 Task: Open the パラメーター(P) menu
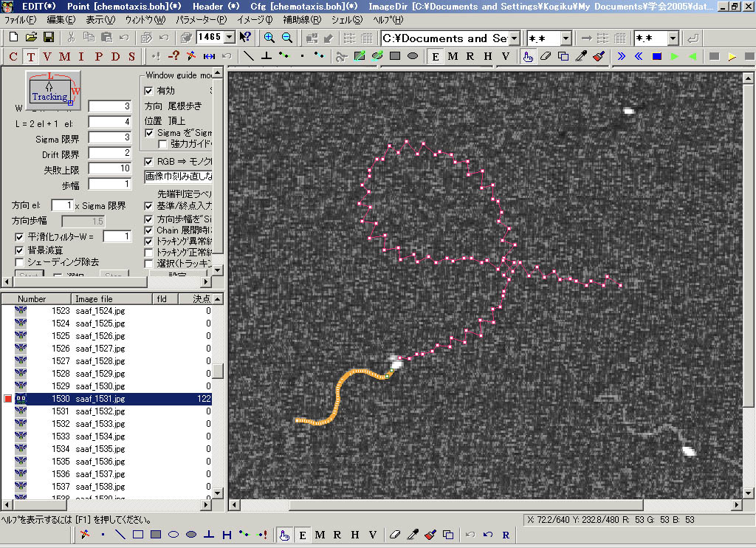pyautogui.click(x=202, y=20)
